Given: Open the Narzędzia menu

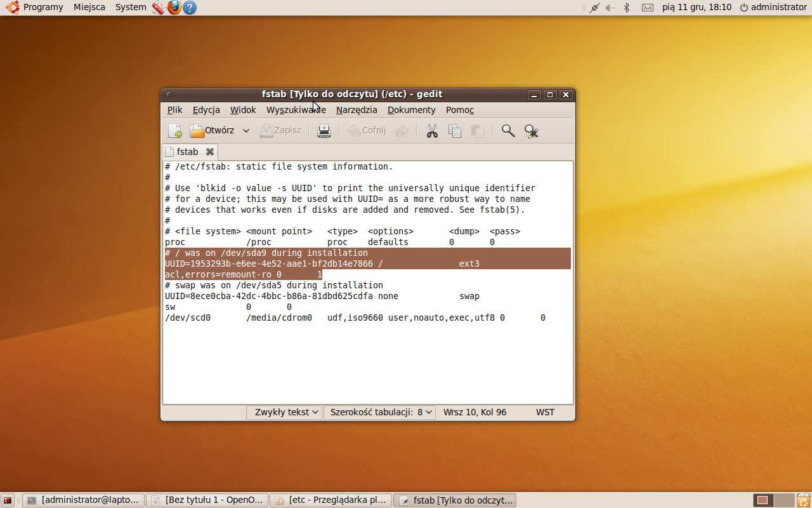Looking at the screenshot, I should 357,110.
